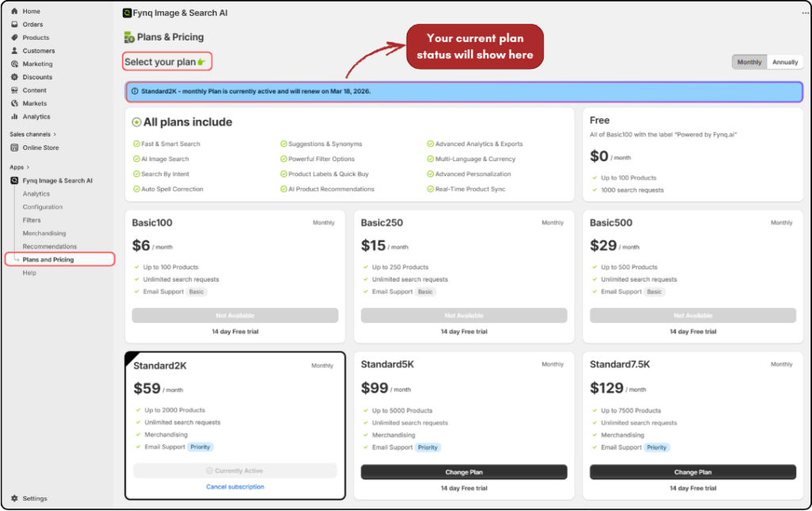The width and height of the screenshot is (812, 511).
Task: Open the Help submenu item
Action: tap(29, 273)
